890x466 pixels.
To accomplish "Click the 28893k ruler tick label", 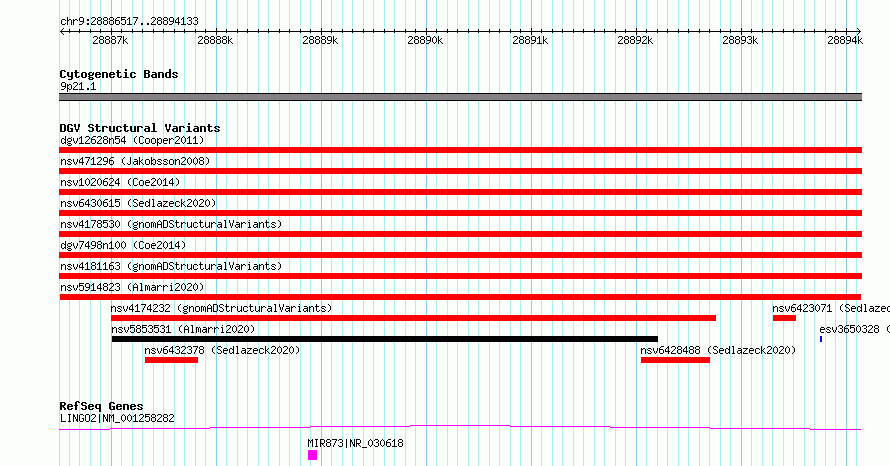I will pos(740,40).
